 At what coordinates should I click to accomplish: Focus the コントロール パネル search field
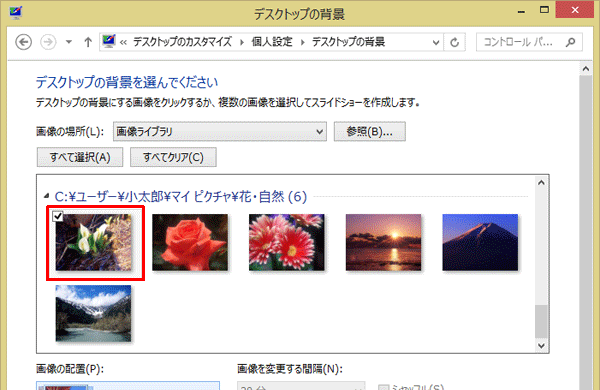pos(529,42)
